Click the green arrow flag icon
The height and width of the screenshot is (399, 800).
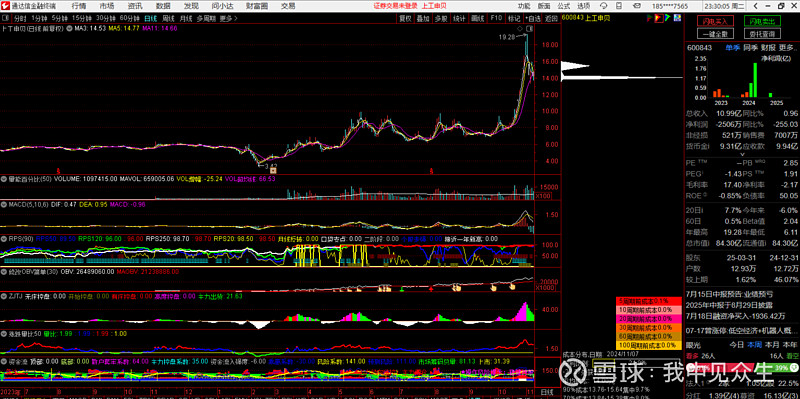pyautogui.click(x=667, y=18)
